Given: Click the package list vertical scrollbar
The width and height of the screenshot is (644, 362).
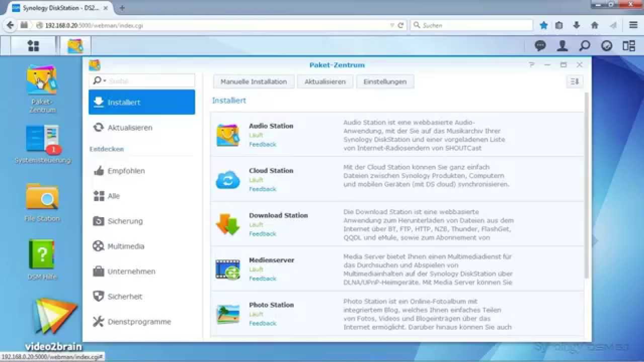Looking at the screenshot, I should coord(586,186).
